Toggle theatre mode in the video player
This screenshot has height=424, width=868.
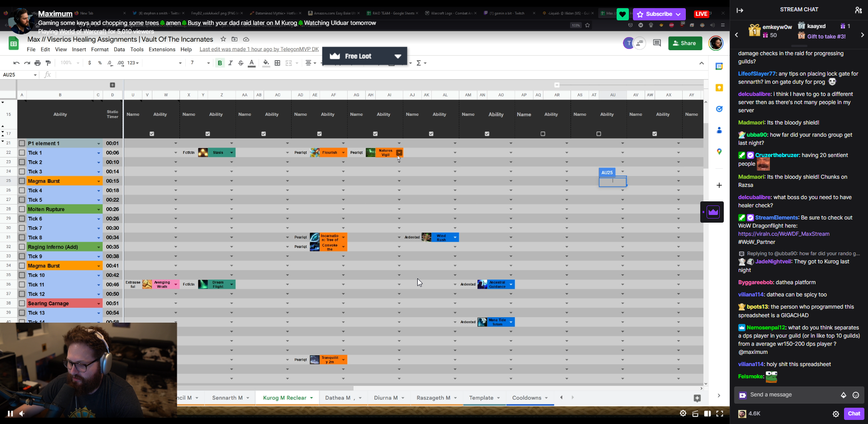(x=708, y=413)
